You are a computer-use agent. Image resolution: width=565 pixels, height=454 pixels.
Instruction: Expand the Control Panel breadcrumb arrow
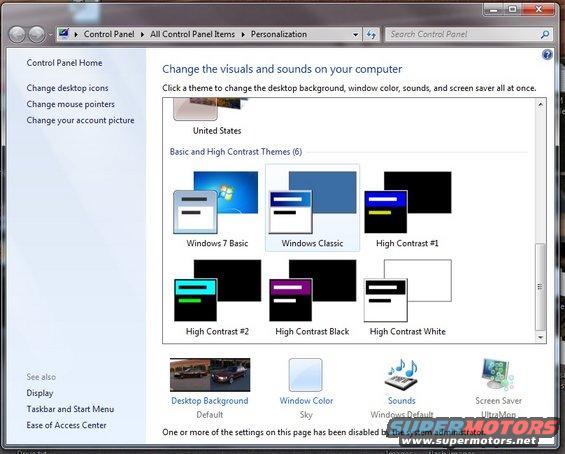[x=142, y=35]
